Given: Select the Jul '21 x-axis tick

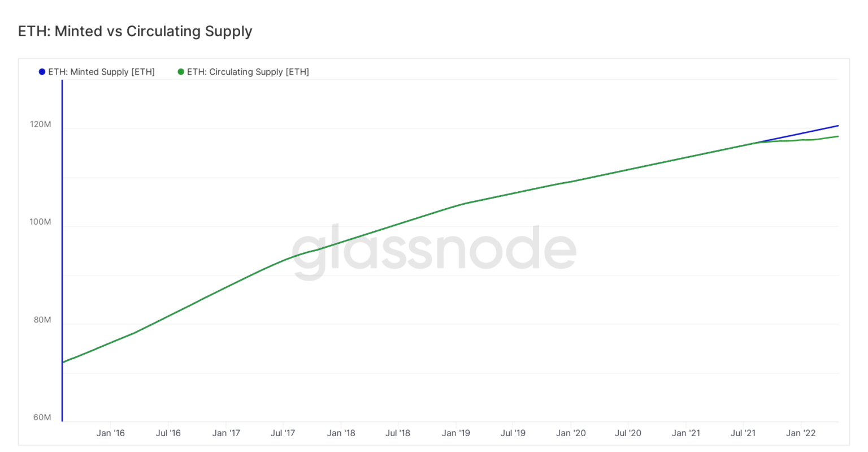Looking at the screenshot, I should click(743, 433).
